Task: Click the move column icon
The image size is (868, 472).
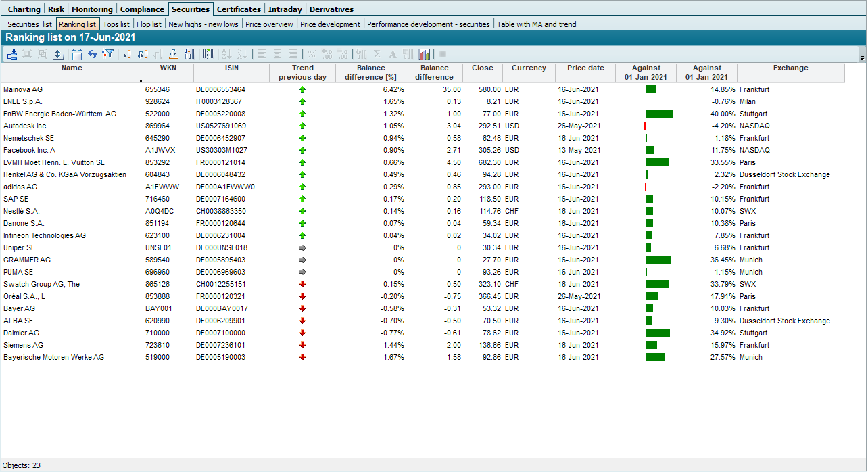Action: (143, 54)
